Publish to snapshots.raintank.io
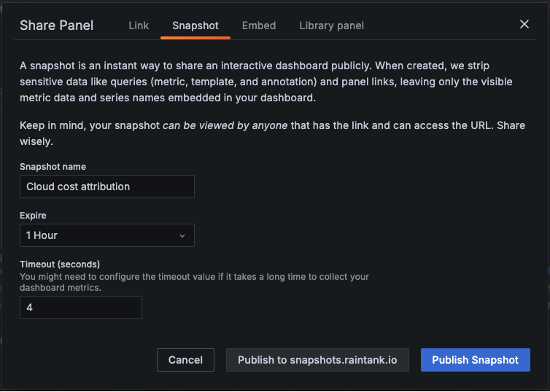 click(317, 360)
